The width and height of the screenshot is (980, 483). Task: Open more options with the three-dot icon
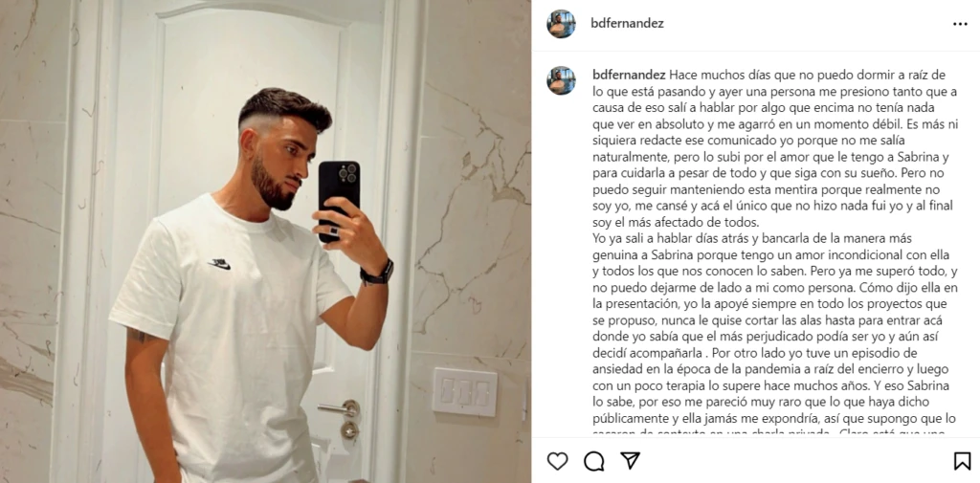[960, 24]
